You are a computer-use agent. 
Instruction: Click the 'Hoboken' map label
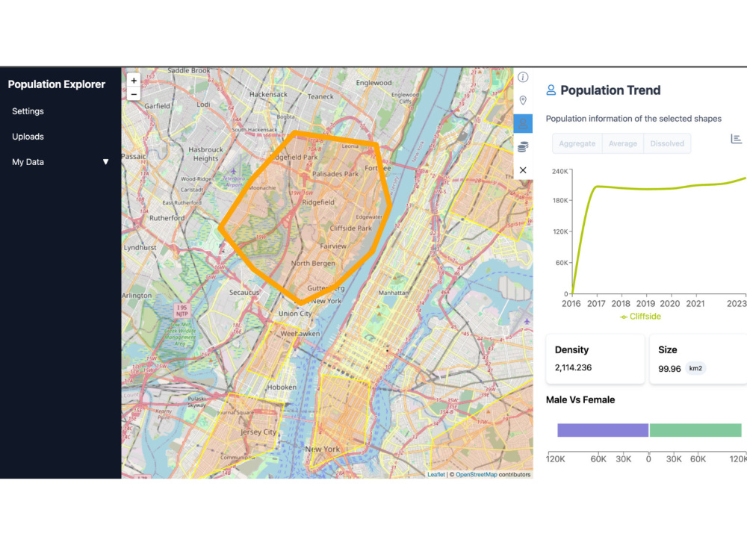(282, 387)
